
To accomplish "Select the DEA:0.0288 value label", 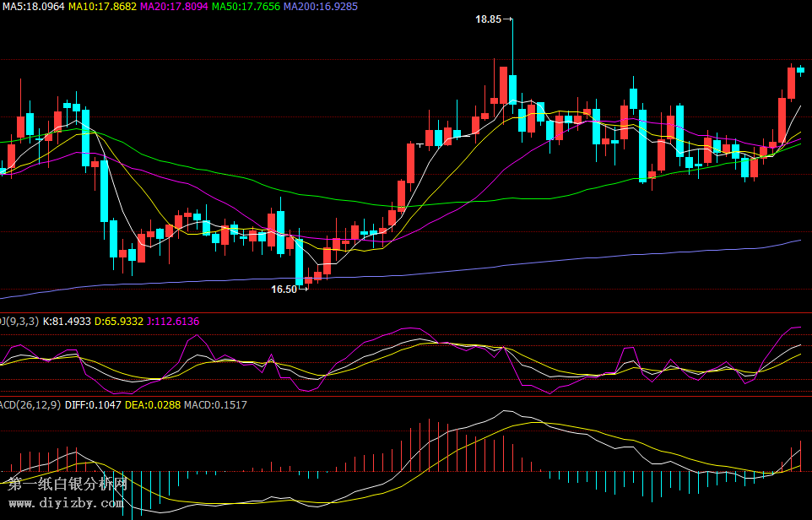I will tap(152, 405).
